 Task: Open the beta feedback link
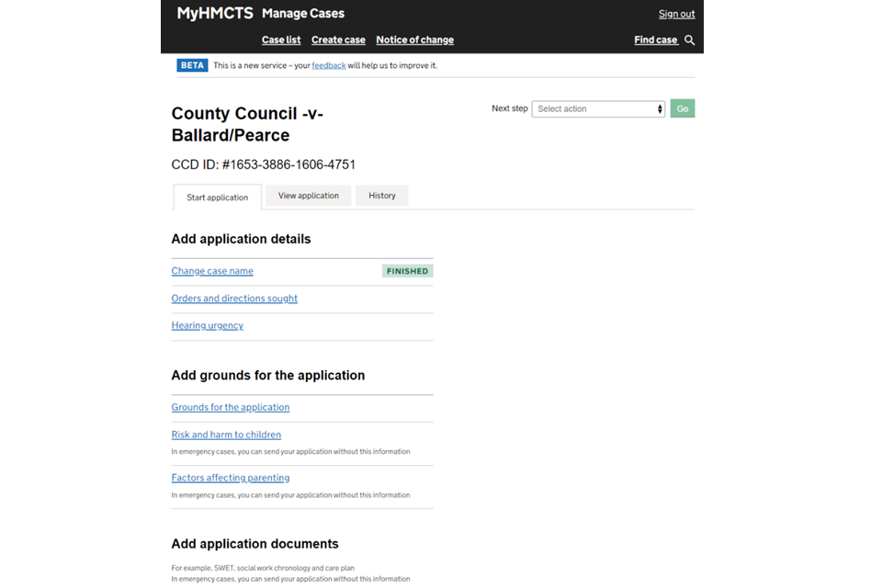(x=329, y=66)
